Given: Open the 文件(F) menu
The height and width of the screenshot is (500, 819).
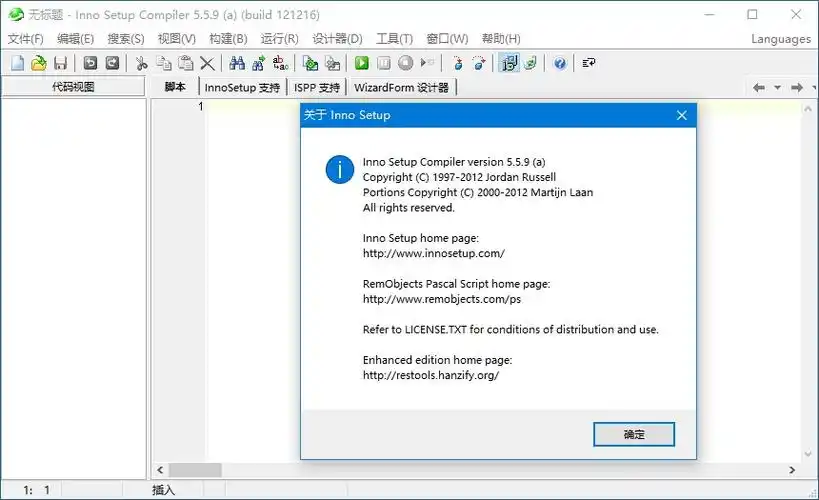Looking at the screenshot, I should tap(26, 39).
